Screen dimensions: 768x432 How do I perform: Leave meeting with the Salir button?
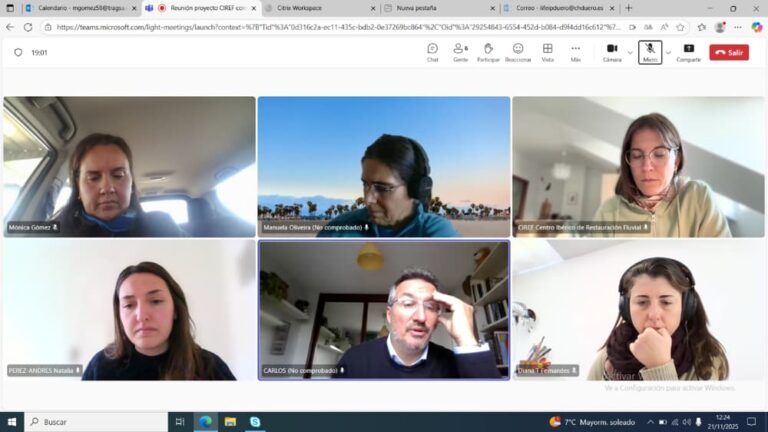729,52
